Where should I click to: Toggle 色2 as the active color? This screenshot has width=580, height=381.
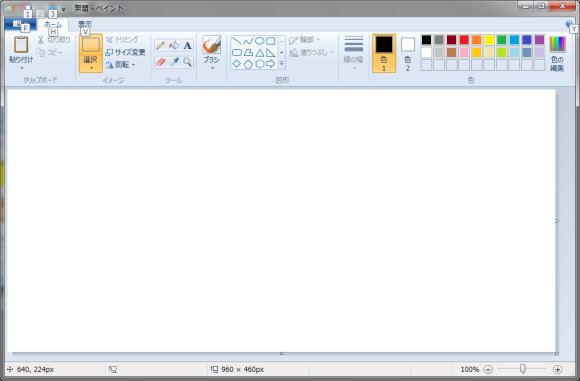click(408, 53)
